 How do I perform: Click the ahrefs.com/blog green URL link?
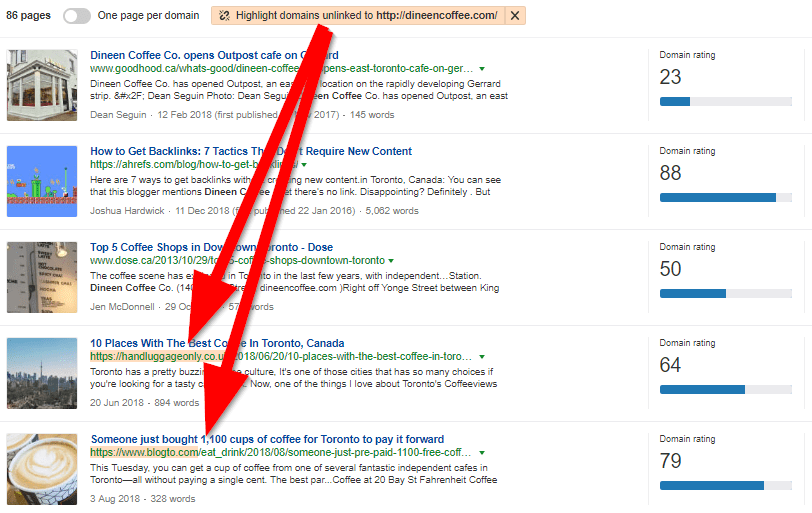pyautogui.click(x=194, y=165)
